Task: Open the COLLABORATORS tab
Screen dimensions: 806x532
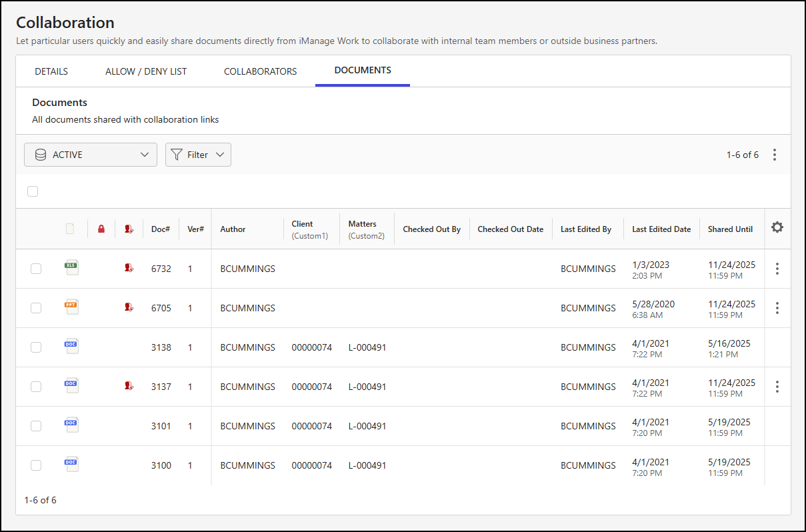Action: click(x=260, y=71)
